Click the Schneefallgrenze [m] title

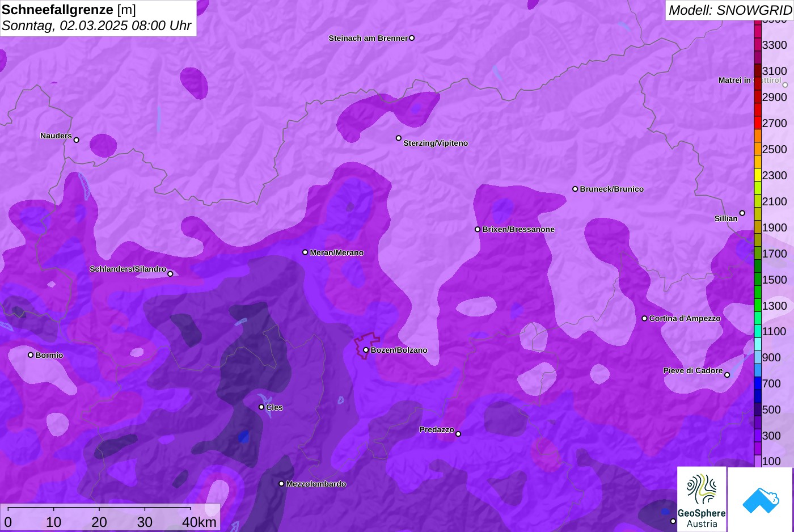(69, 10)
